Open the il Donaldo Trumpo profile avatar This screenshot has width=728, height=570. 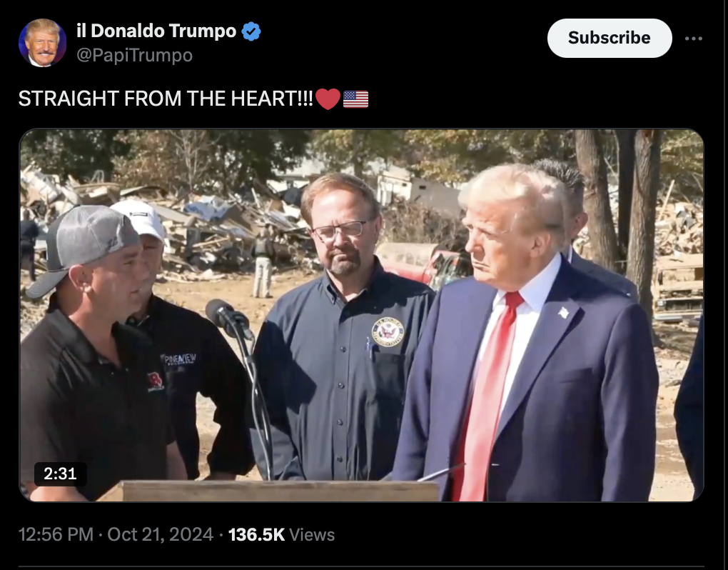pos(42,43)
